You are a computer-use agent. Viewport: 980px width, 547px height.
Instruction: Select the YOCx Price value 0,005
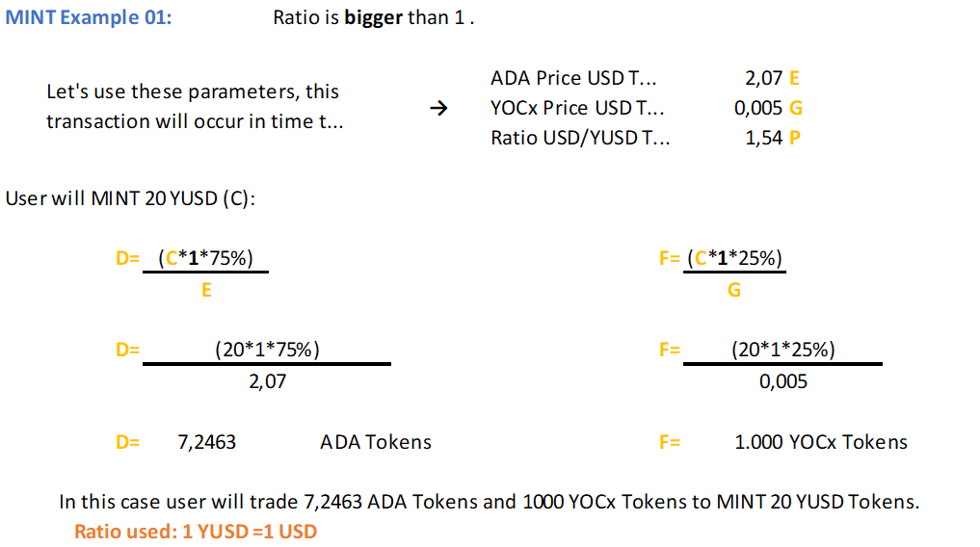(x=757, y=108)
